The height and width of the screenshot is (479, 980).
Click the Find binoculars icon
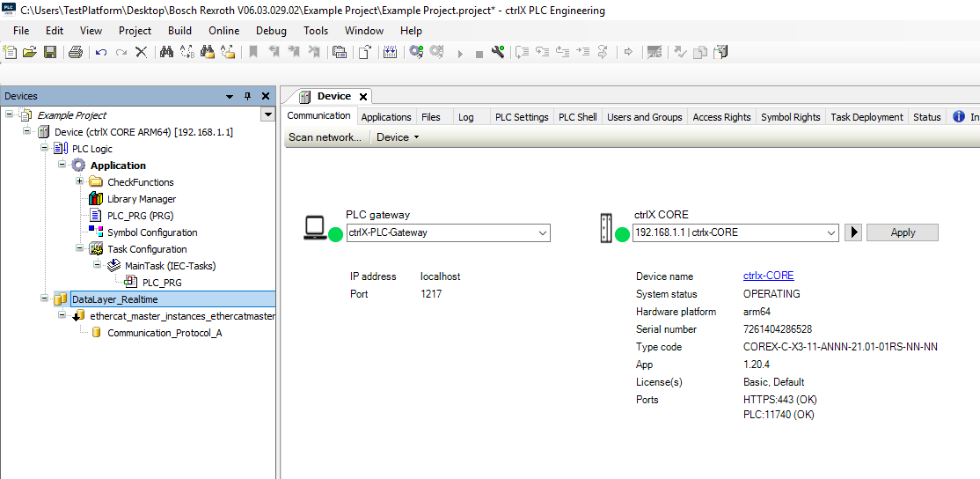166,52
